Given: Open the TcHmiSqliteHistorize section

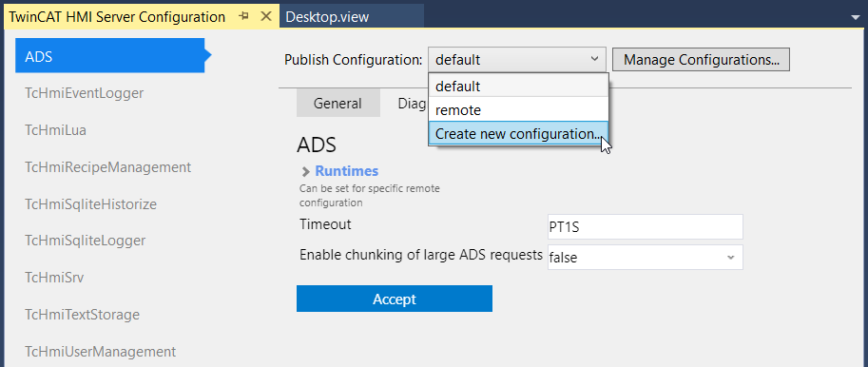Looking at the screenshot, I should 90,204.
